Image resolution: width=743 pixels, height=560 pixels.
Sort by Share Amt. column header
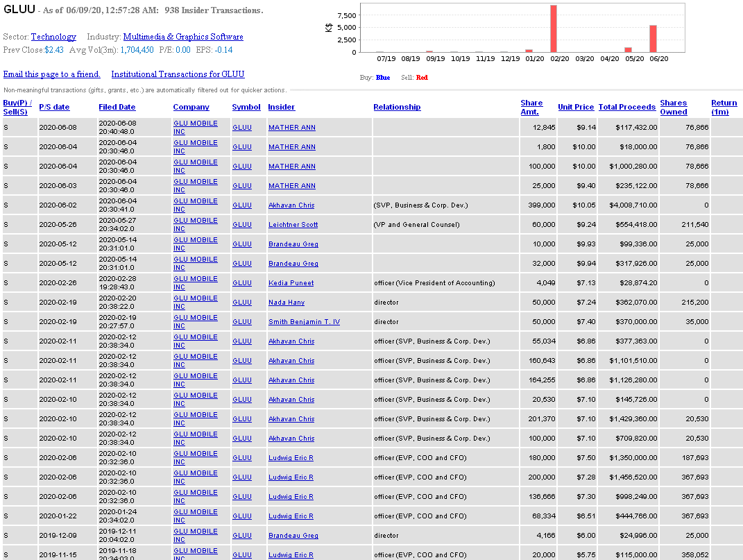[x=531, y=107]
